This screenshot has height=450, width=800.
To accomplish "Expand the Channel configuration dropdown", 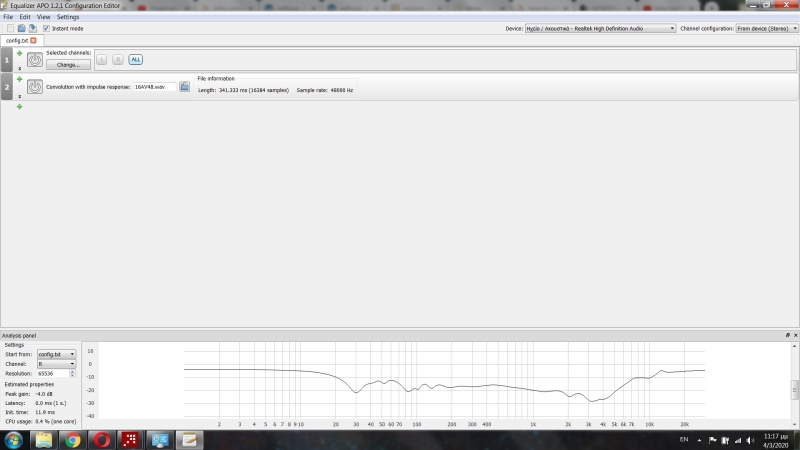I will click(765, 28).
